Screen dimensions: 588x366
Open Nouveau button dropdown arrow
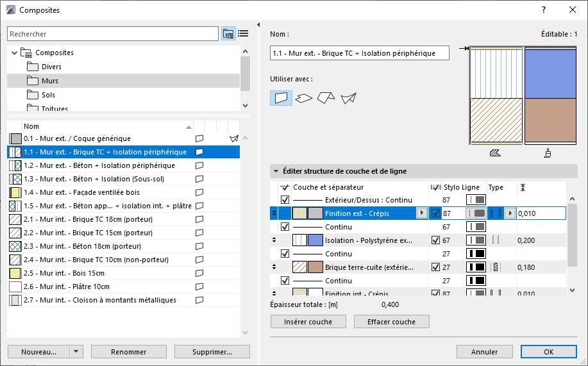(76, 352)
